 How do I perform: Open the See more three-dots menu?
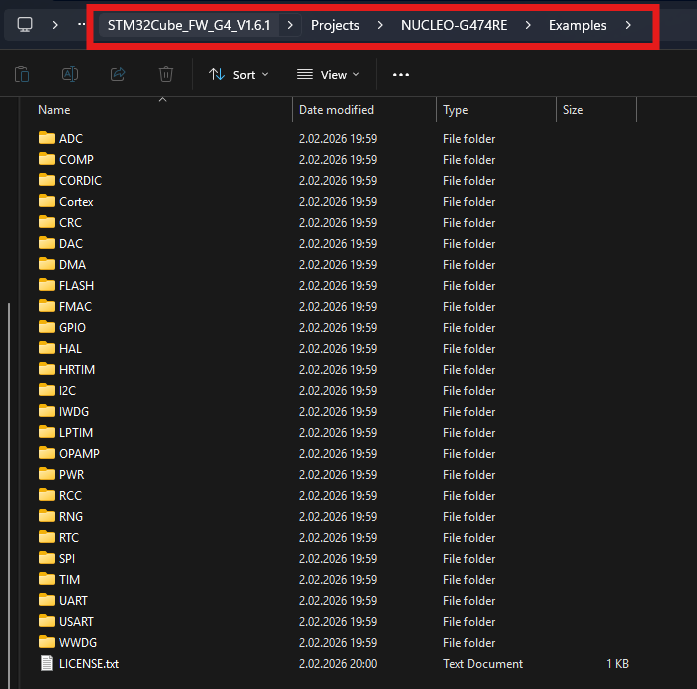(x=401, y=74)
